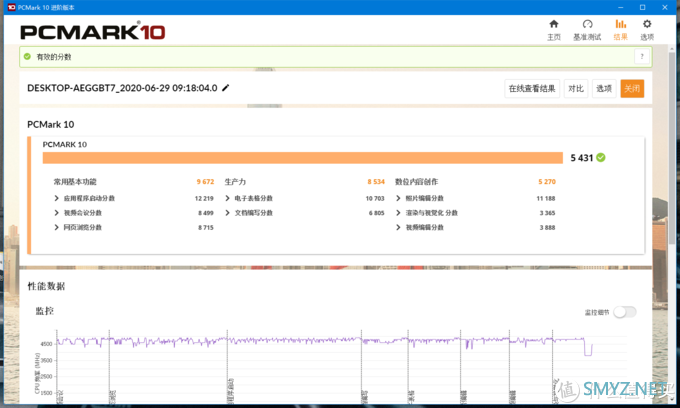Click the question mark help button

[642, 57]
